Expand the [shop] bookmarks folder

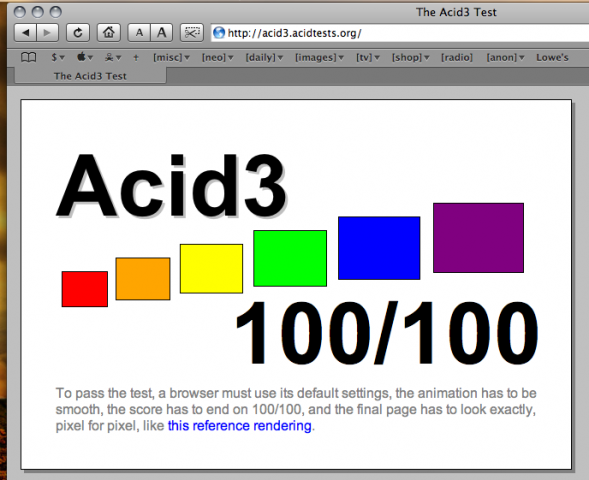(410, 57)
